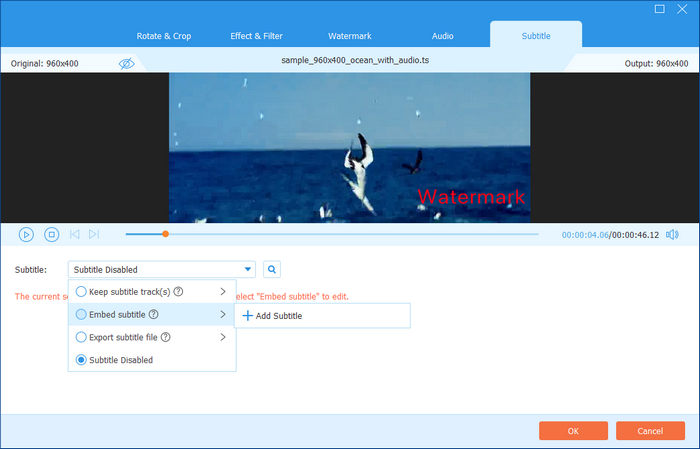Choose Add Subtitle from the submenu
This screenshot has height=449, width=700.
tap(322, 316)
